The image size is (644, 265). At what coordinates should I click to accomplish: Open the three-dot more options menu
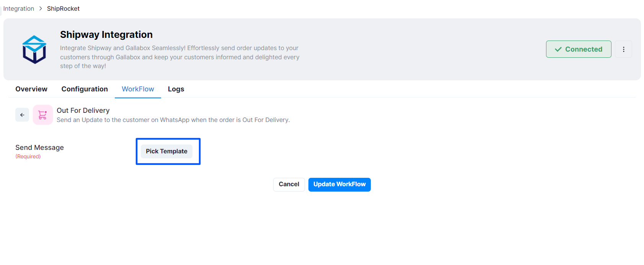[x=624, y=49]
